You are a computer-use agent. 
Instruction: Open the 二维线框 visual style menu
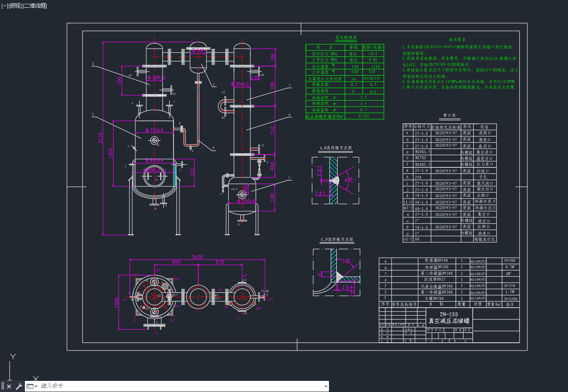35,6
